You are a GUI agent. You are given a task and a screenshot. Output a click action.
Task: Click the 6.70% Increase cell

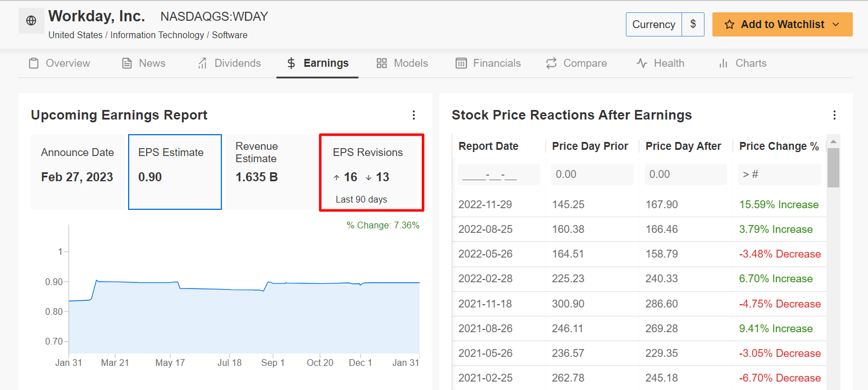[776, 279]
